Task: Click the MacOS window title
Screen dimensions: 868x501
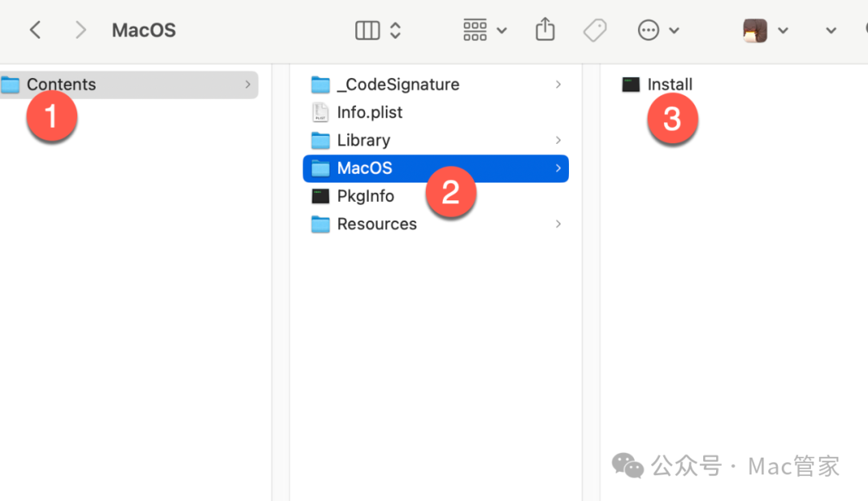Action: [144, 31]
